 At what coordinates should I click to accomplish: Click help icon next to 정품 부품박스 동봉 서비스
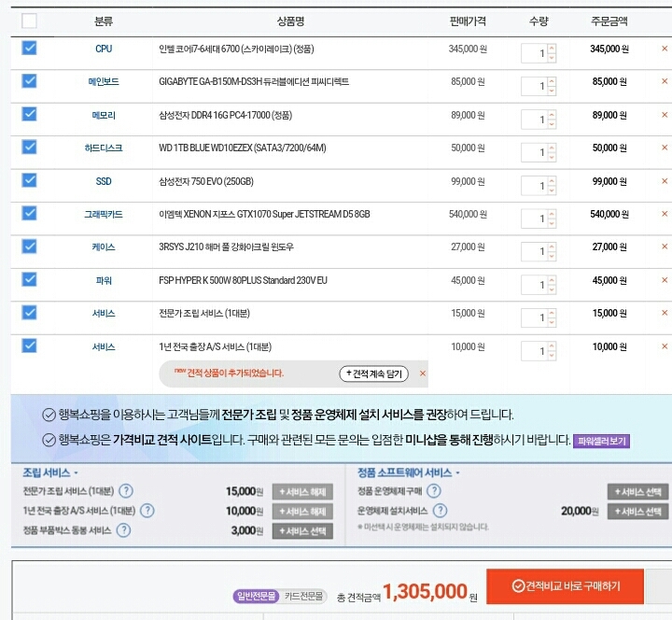click(x=119, y=530)
